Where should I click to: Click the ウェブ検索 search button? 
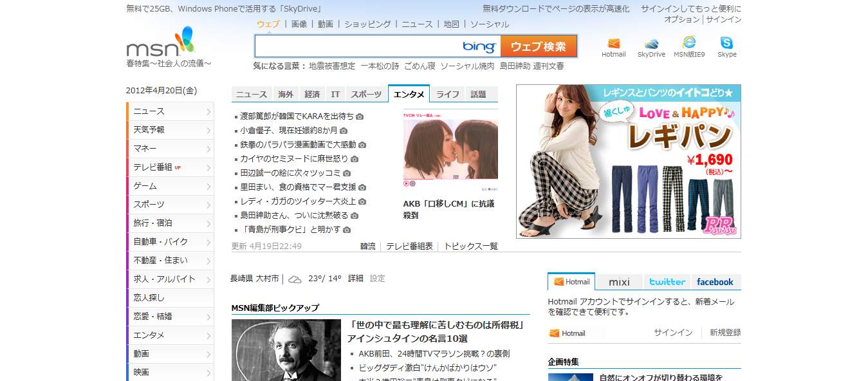tap(539, 46)
